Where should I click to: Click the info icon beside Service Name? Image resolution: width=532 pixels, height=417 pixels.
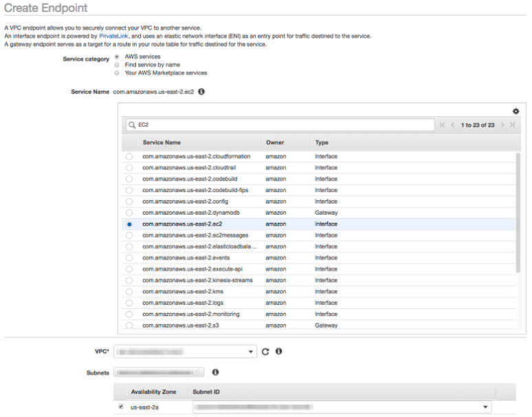point(201,92)
